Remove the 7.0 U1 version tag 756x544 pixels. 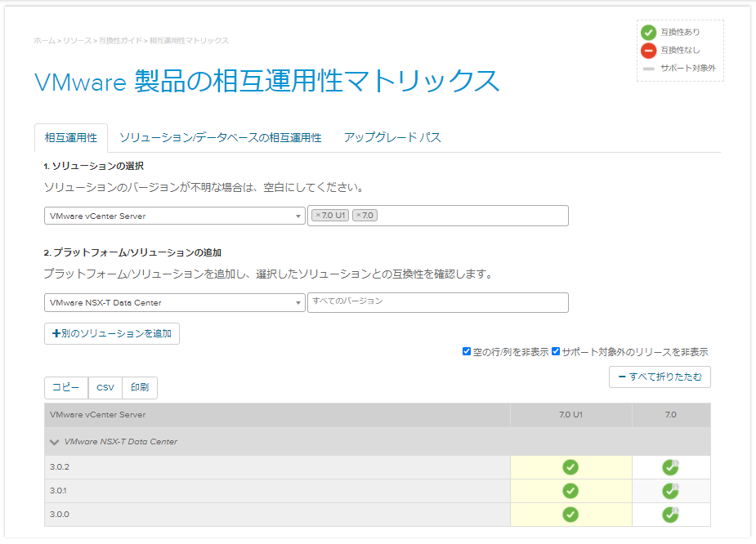tap(318, 216)
